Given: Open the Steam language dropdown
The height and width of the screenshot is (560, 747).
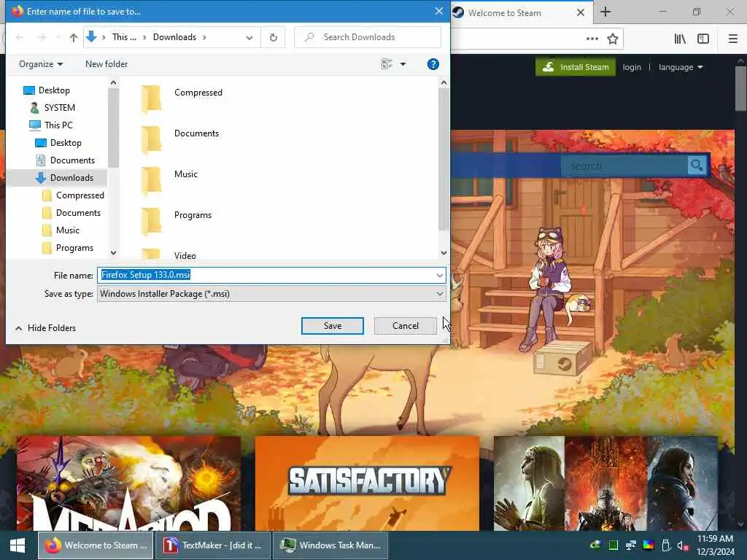Looking at the screenshot, I should coord(681,67).
